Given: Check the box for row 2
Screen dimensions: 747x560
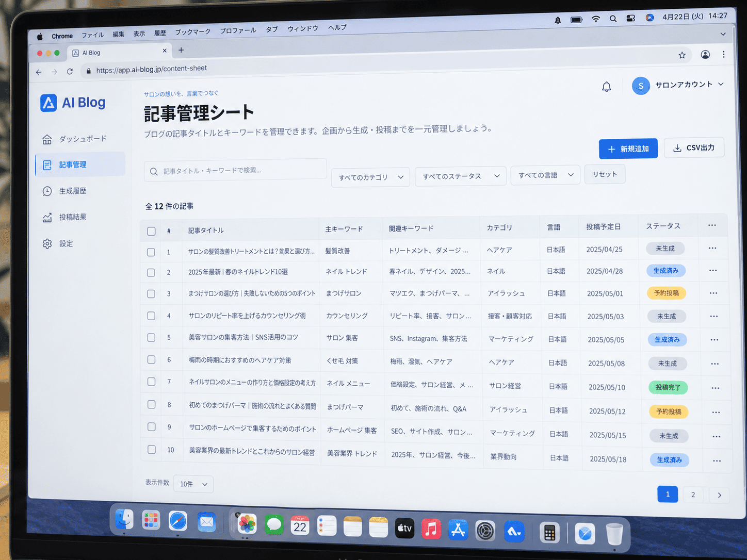Looking at the screenshot, I should 151,272.
